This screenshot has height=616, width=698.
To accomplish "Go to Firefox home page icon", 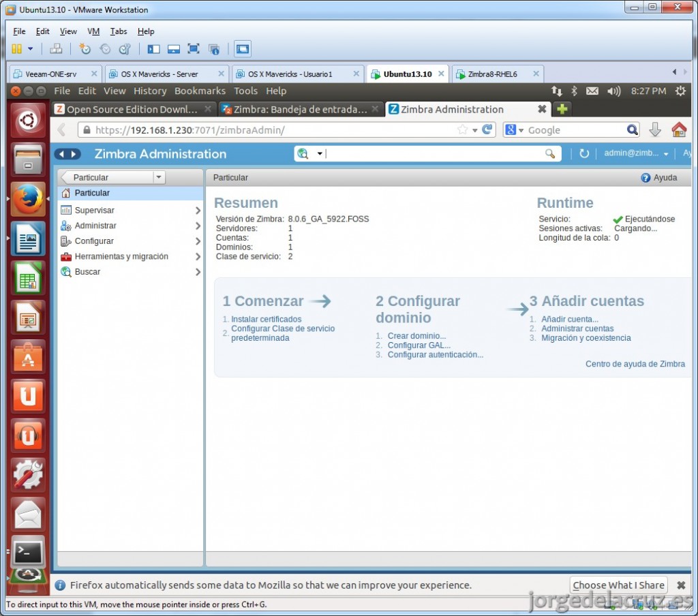I will coord(679,129).
